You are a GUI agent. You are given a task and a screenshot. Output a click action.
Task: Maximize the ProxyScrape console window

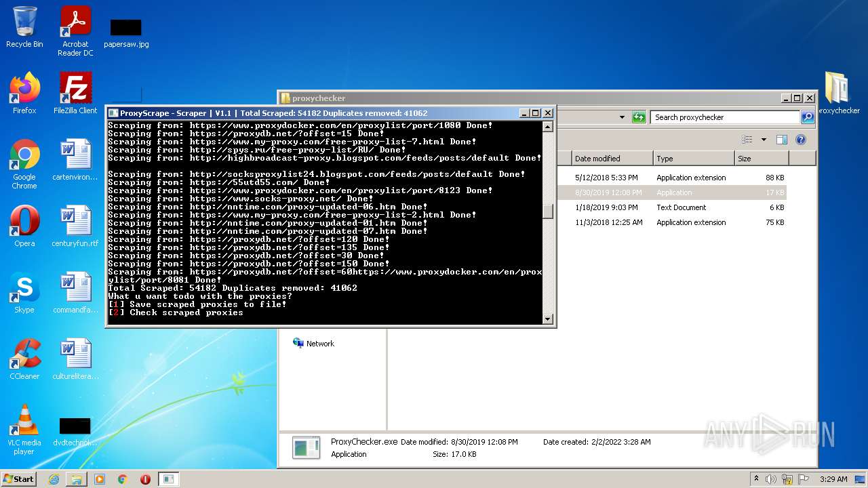[x=536, y=113]
